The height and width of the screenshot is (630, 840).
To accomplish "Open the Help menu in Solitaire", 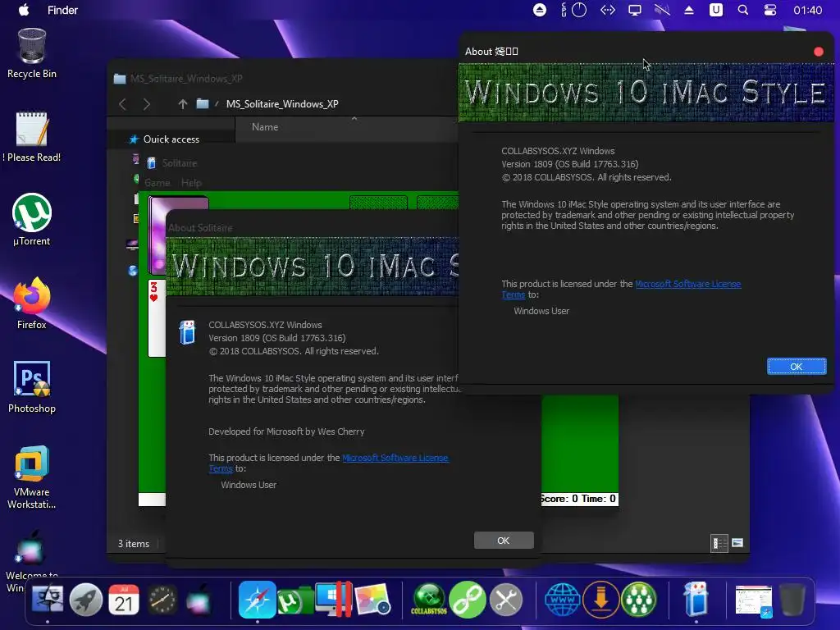I will click(191, 183).
